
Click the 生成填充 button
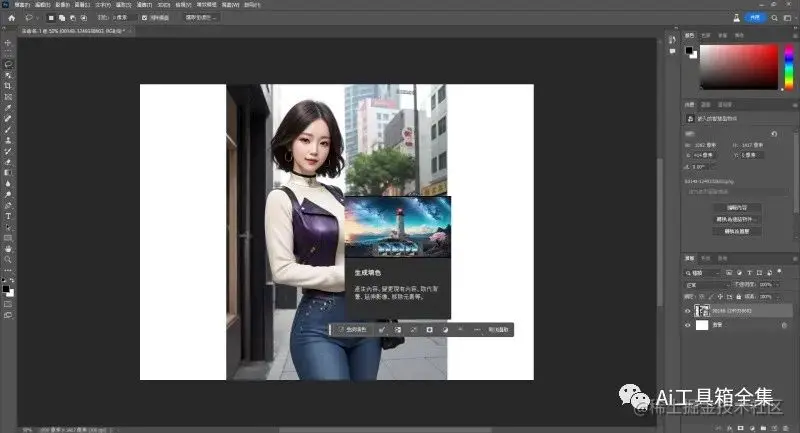pyautogui.click(x=353, y=330)
